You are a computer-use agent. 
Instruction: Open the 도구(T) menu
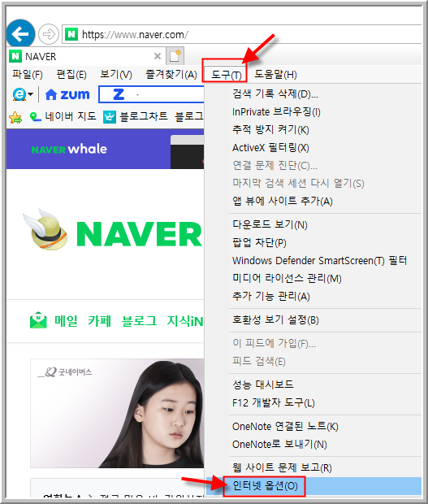coord(226,75)
